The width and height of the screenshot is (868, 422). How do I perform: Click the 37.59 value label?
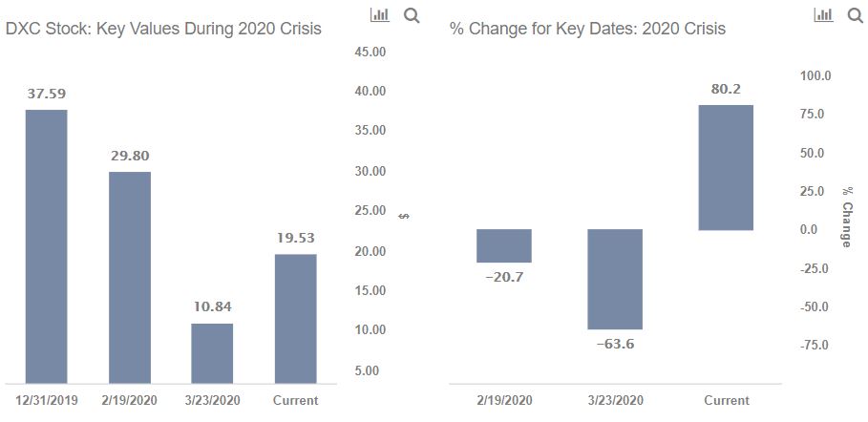point(47,94)
